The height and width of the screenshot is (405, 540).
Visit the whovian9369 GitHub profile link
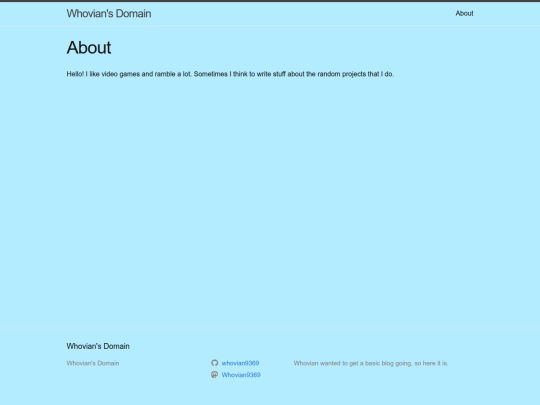click(240, 363)
